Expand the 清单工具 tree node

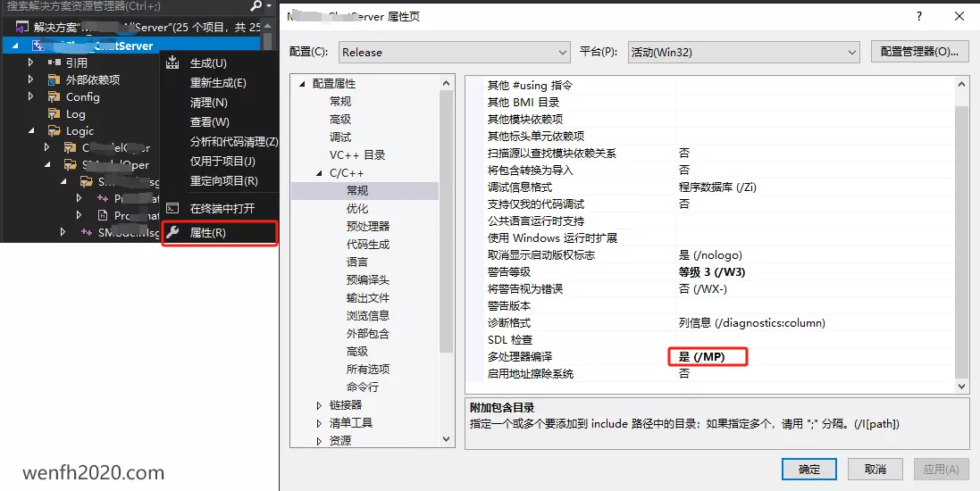(319, 423)
